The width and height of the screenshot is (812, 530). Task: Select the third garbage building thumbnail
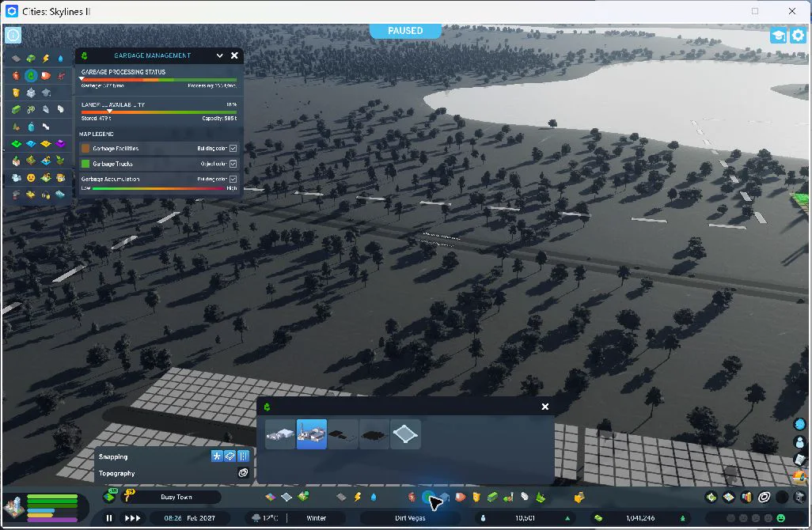click(x=343, y=434)
